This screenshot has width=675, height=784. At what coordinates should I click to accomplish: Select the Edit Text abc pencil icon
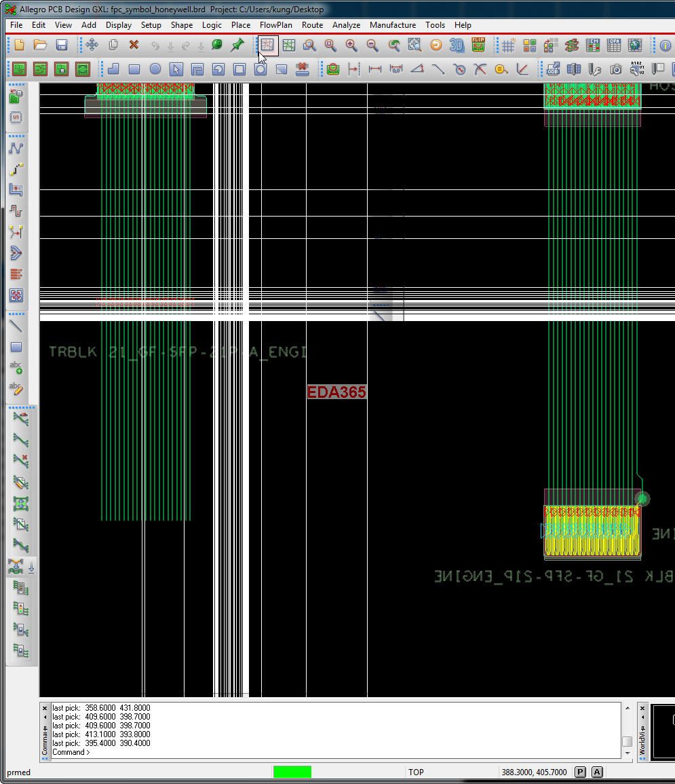pyautogui.click(x=16, y=388)
